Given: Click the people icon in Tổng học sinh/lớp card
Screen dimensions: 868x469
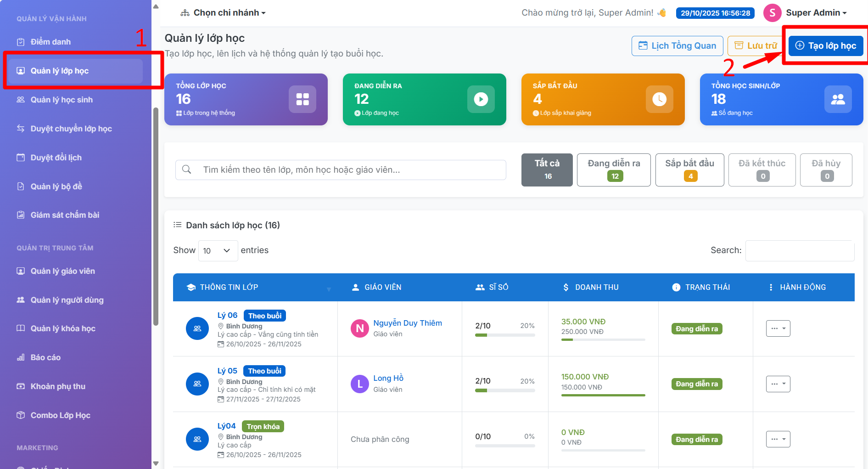Looking at the screenshot, I should point(838,99).
